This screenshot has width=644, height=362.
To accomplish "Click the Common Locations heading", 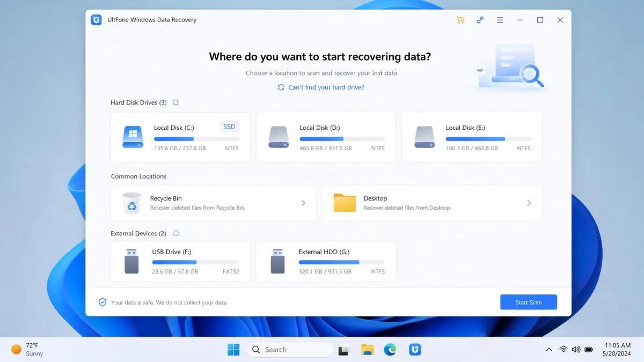I will click(138, 176).
